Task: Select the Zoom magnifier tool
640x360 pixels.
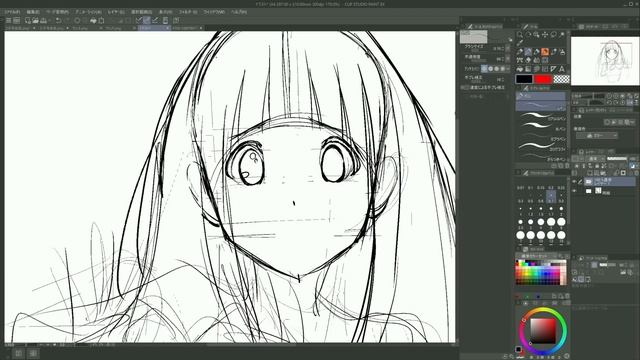Action: click(x=520, y=35)
